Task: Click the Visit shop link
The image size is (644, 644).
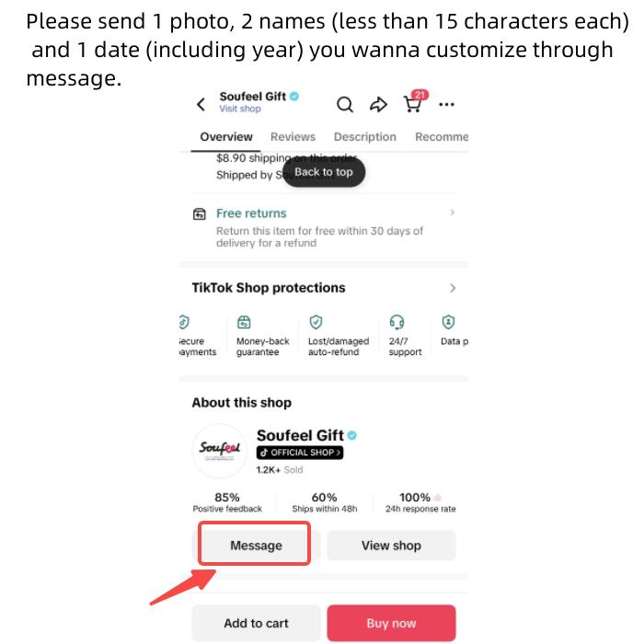Action: pos(240,109)
